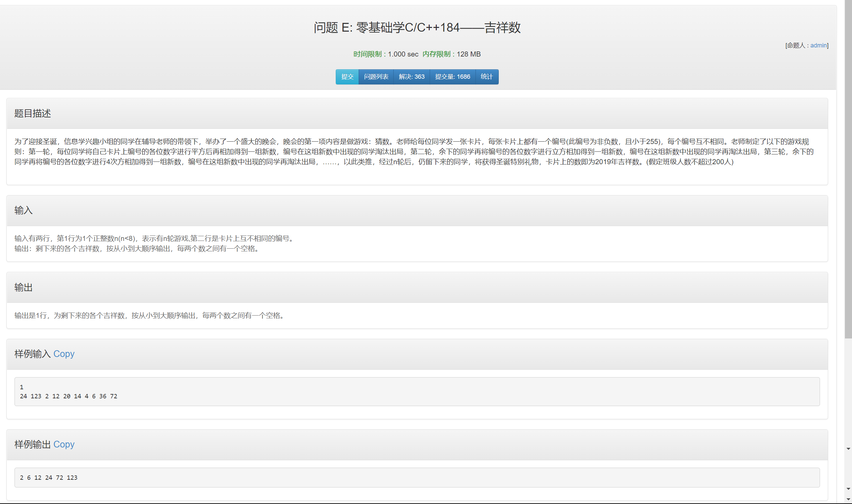Click the 题目描述 section header
Image resolution: width=852 pixels, height=504 pixels.
(33, 113)
